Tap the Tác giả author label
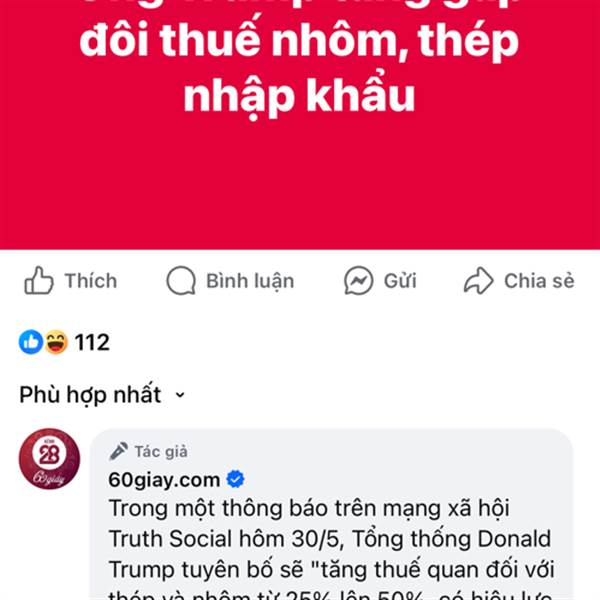 161,452
